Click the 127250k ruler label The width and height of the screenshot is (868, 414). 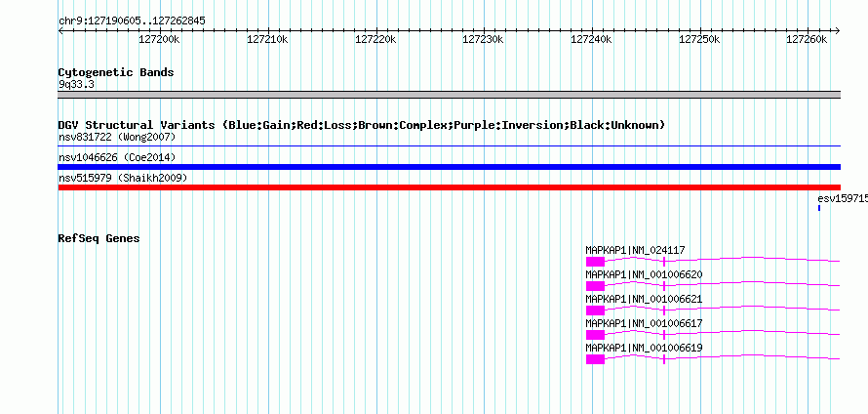point(699,40)
